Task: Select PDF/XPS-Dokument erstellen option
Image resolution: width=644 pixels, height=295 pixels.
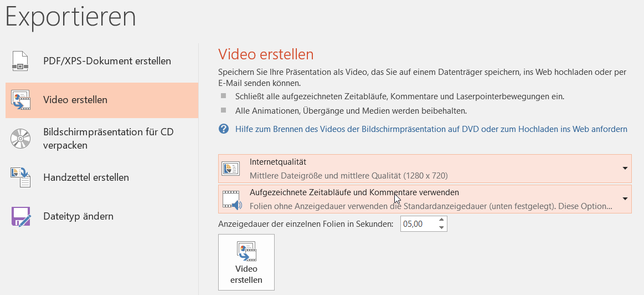Action: [x=107, y=61]
